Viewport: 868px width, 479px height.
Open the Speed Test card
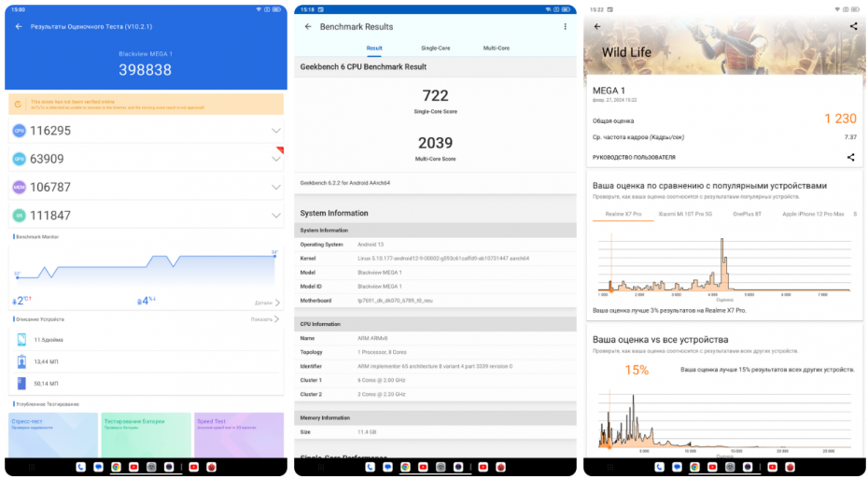[239, 435]
